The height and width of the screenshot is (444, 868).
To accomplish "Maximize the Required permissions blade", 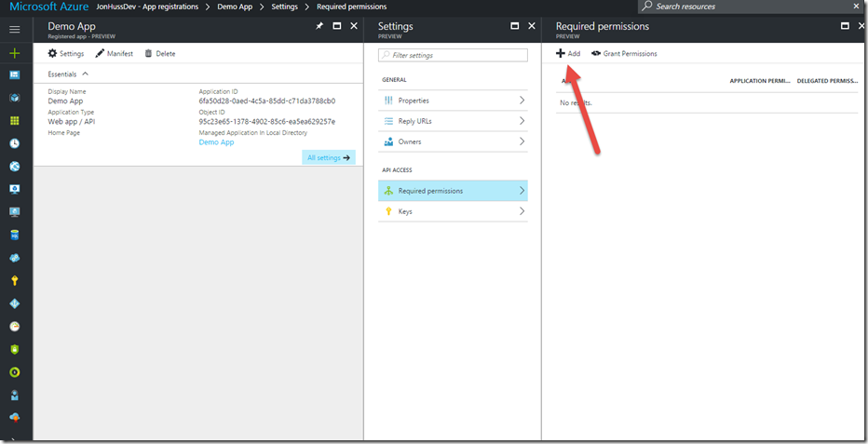I will (x=845, y=26).
